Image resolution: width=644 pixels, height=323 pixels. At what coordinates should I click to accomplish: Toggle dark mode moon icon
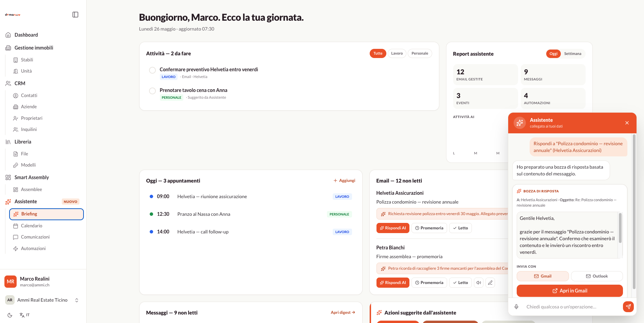click(10, 315)
